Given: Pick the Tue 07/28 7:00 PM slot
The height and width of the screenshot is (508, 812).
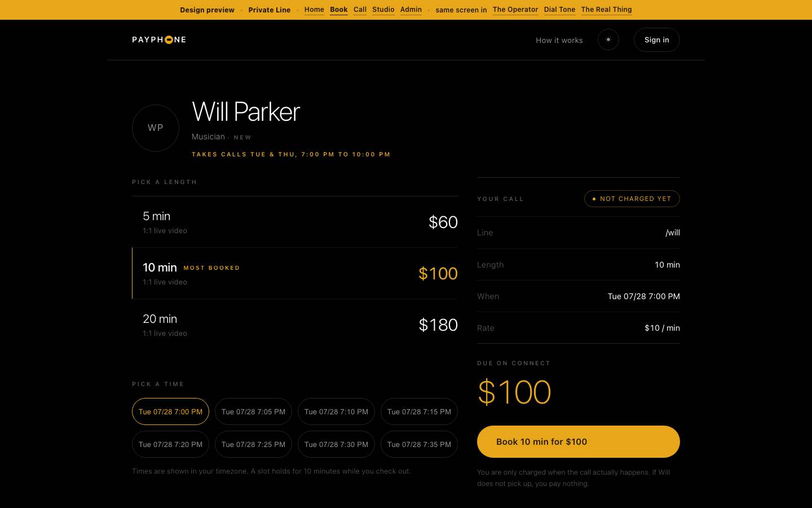Looking at the screenshot, I should tap(170, 411).
